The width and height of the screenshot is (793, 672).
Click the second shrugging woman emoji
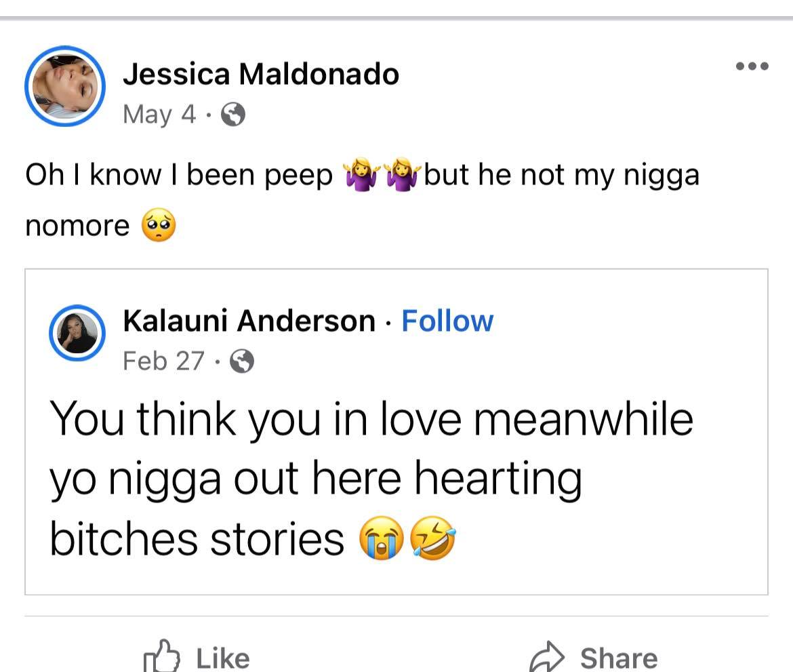[x=403, y=175]
